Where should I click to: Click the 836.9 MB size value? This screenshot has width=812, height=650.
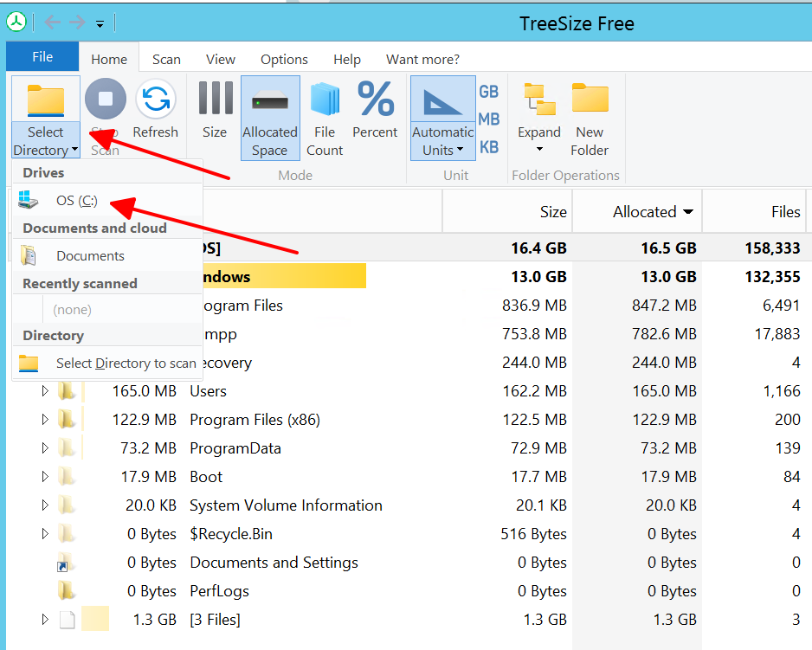coord(534,305)
